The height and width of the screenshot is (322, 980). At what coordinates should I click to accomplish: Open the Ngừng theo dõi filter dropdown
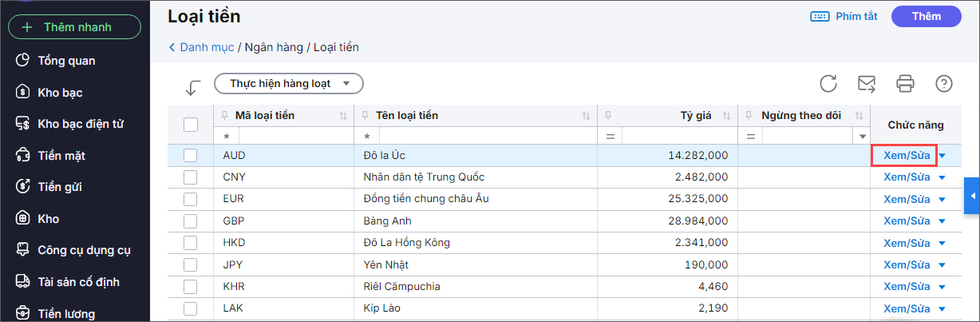[861, 137]
